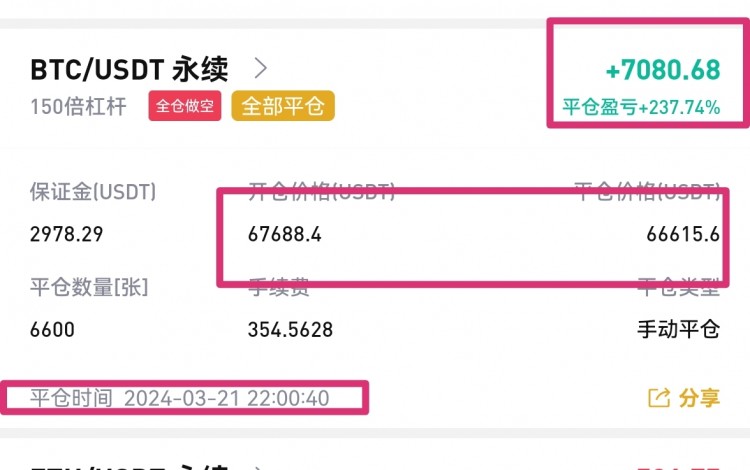Tap the 平仓数量[张] quantity label
Screen dimensions: 750x470
pyautogui.click(x=89, y=287)
